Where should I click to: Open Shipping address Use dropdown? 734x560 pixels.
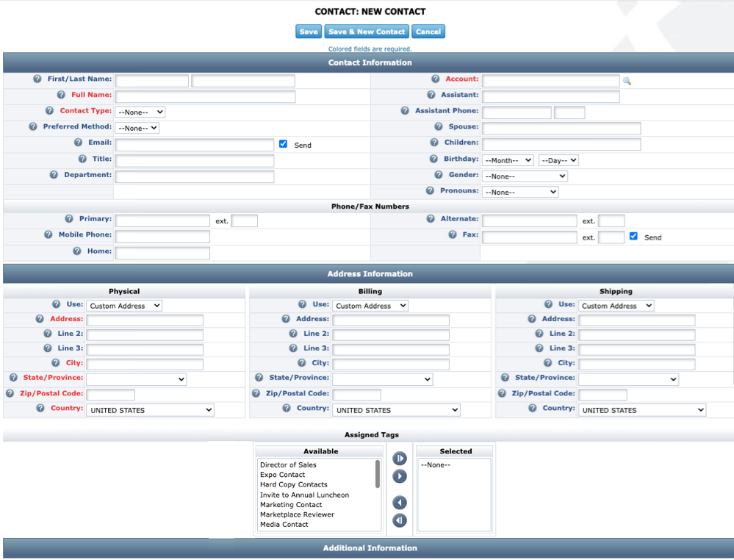coord(616,306)
